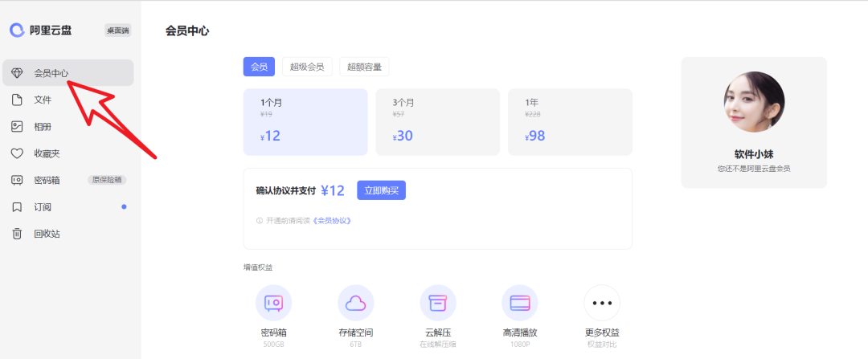868x359 pixels.
Task: Click the 软件小妹 username text
Action: [754, 154]
